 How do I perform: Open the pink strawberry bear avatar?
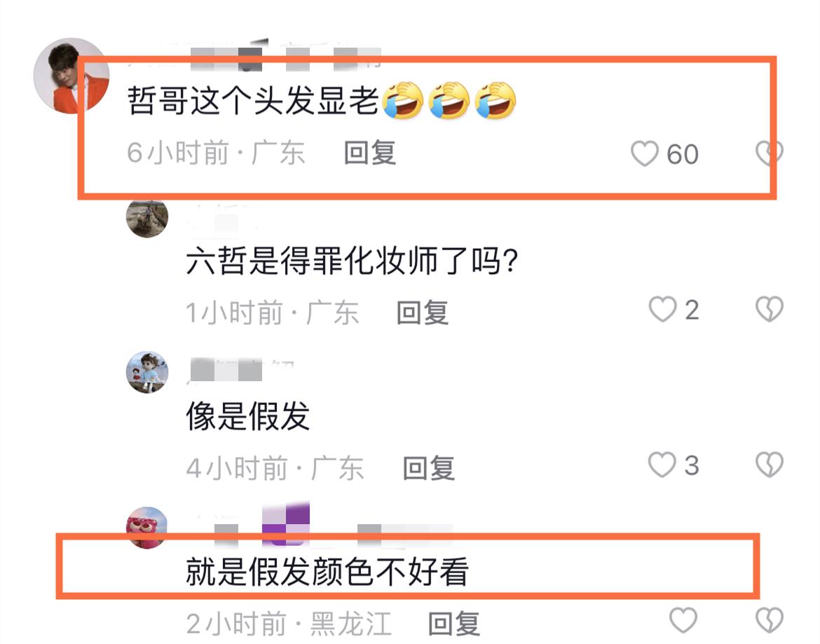[x=147, y=528]
